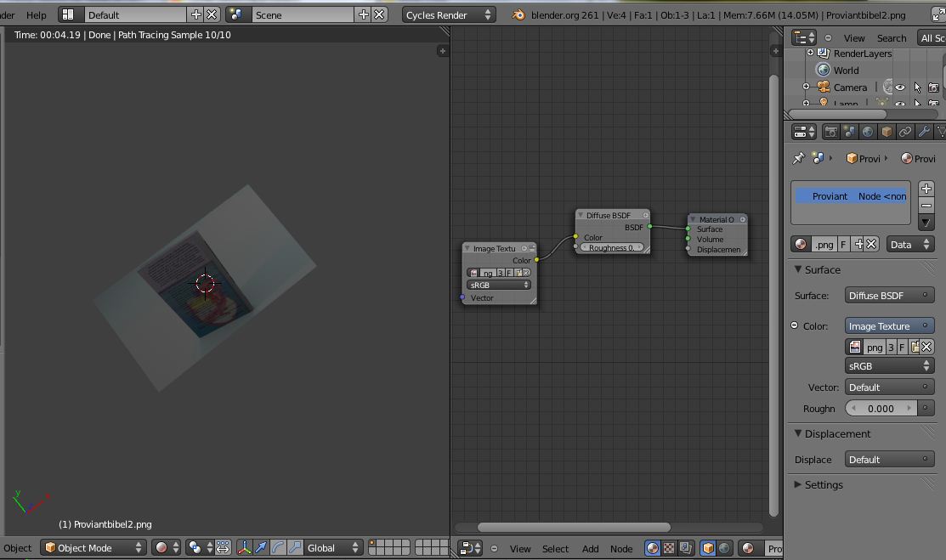Select texture nodes checker icon

point(668,548)
